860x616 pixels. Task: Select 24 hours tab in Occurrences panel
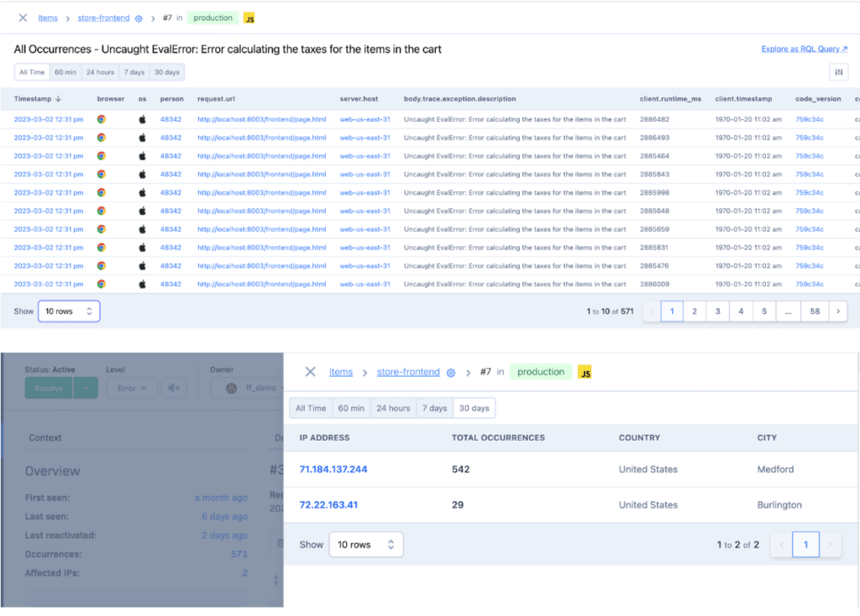[x=100, y=72]
